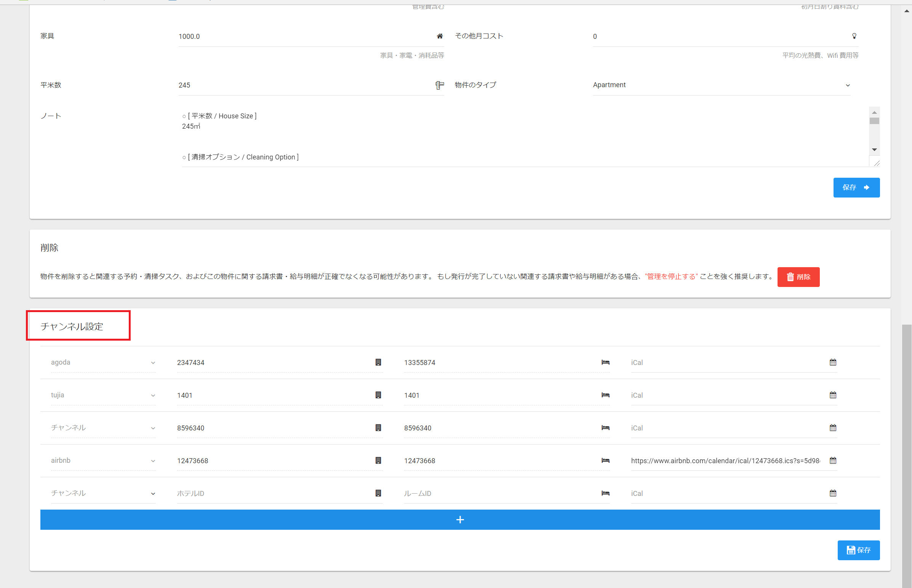Open the 物件のタイプ Apartment dropdown
Screen dimensions: 912x588
click(722, 85)
